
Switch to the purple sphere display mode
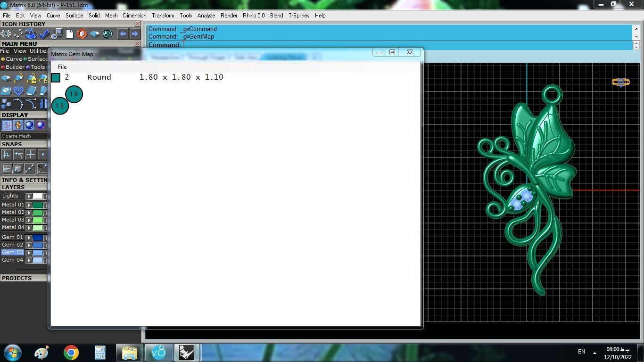[41, 125]
